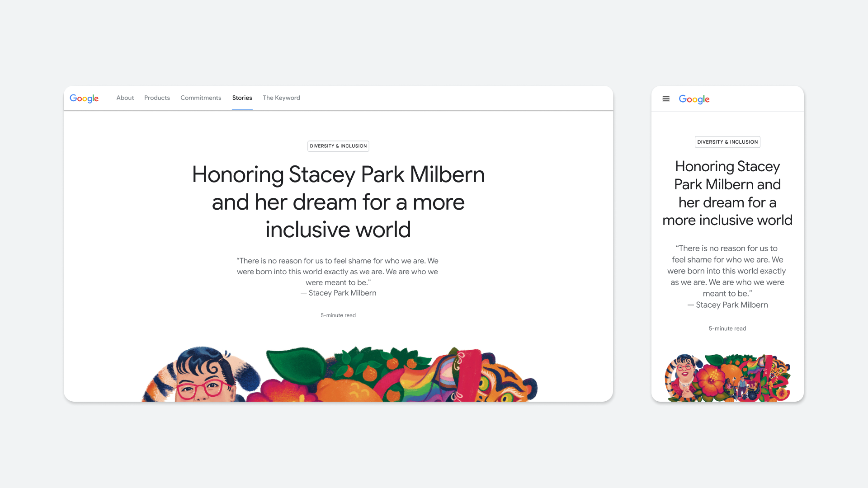Click the 5-minute read label on mobile
Viewport: 868px width, 488px height.
coord(727,328)
